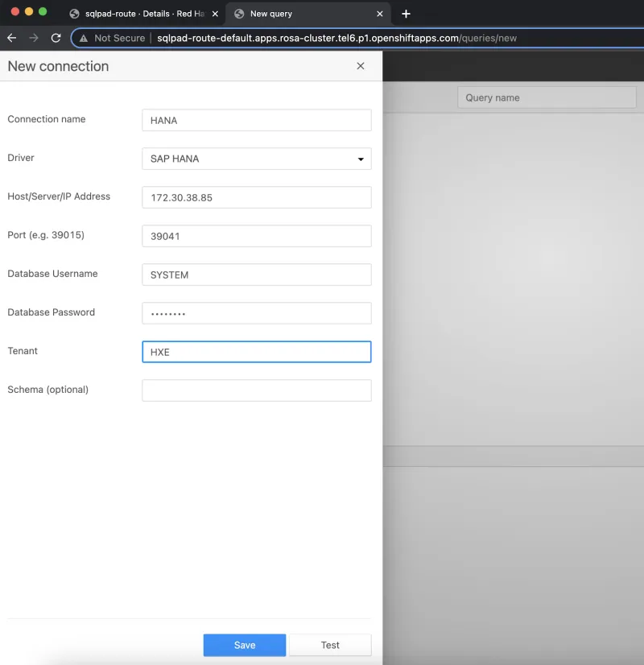Dismiss the New connection dialog with the X
The image size is (644, 665).
point(360,66)
